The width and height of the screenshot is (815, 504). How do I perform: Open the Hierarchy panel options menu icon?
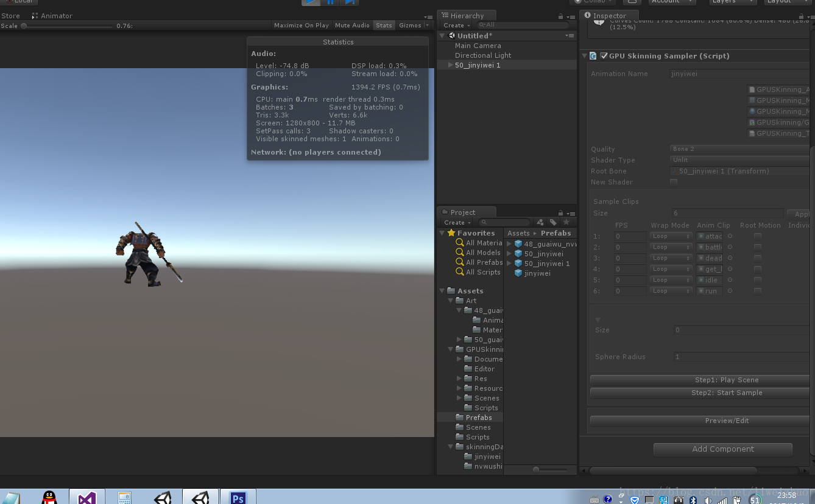pyautogui.click(x=570, y=16)
